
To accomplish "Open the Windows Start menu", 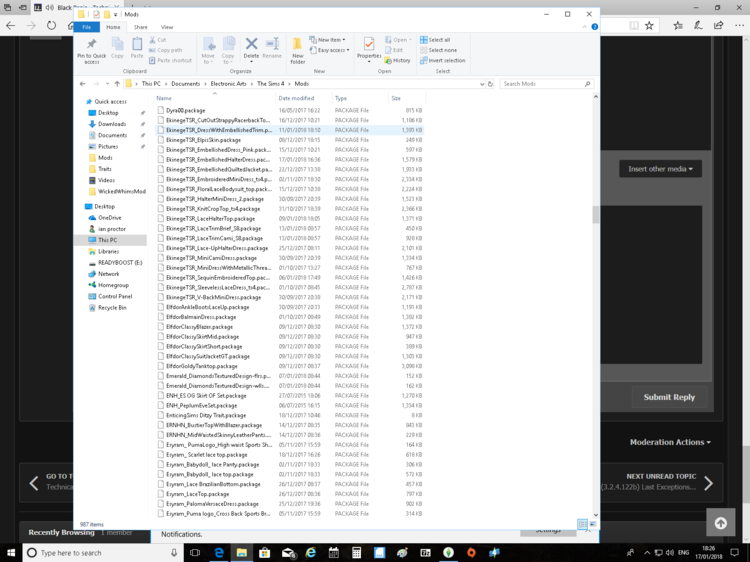I will point(11,552).
